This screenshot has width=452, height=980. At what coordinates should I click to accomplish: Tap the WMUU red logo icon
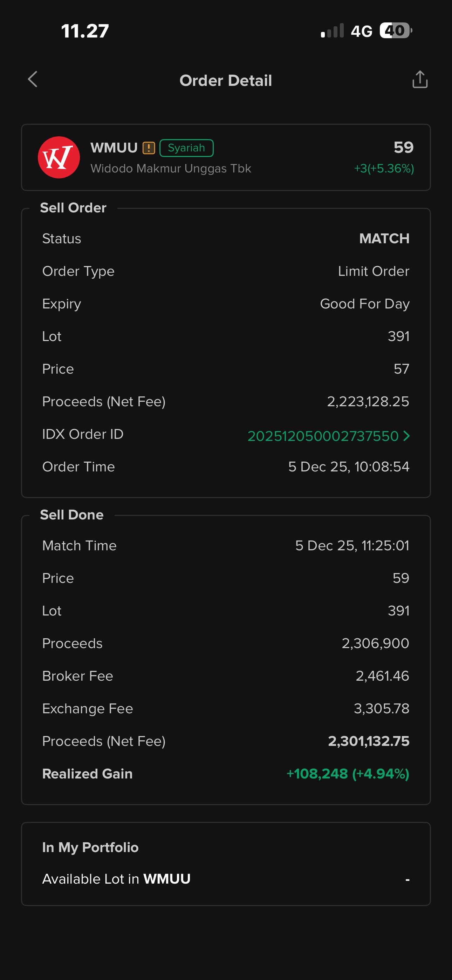pos(59,157)
